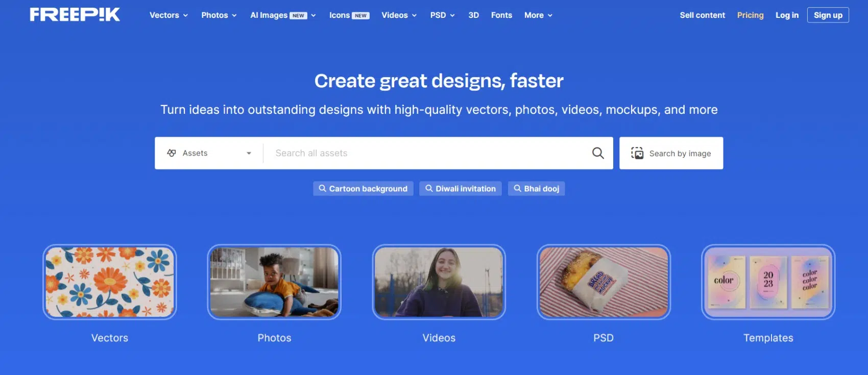Open the AI Images nav menu
Viewport: 868px width, 375px height.
[x=283, y=15]
